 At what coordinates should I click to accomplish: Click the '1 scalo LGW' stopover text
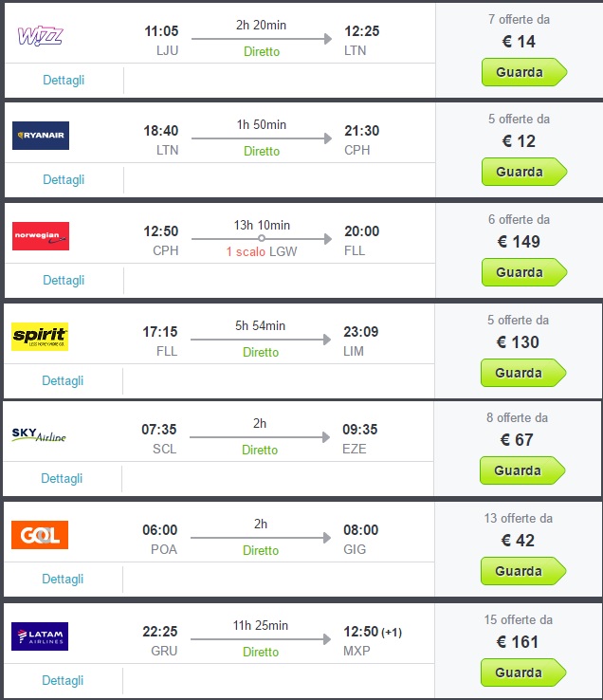click(x=262, y=251)
